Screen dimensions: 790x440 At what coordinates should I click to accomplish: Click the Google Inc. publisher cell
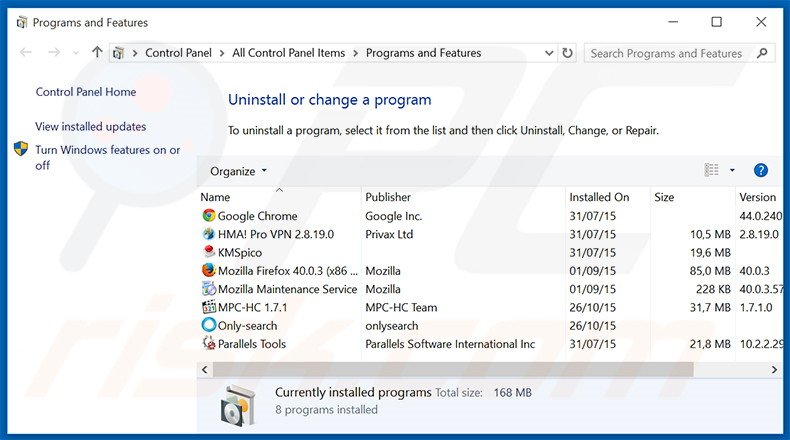pyautogui.click(x=393, y=216)
